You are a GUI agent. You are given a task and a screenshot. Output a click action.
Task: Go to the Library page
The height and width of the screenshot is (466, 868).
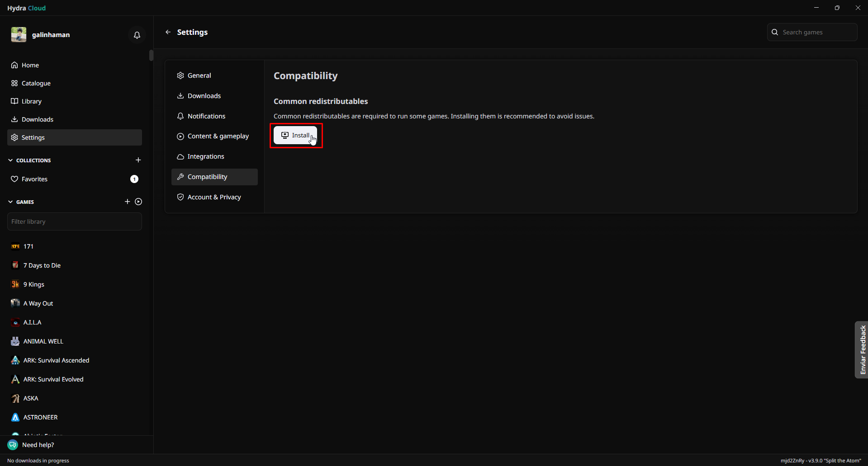(x=31, y=101)
